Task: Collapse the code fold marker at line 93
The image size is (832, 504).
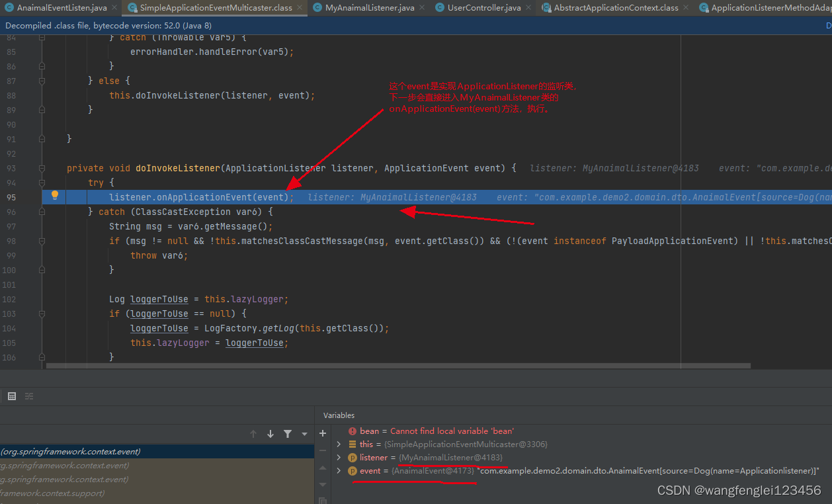Action: 42,168
